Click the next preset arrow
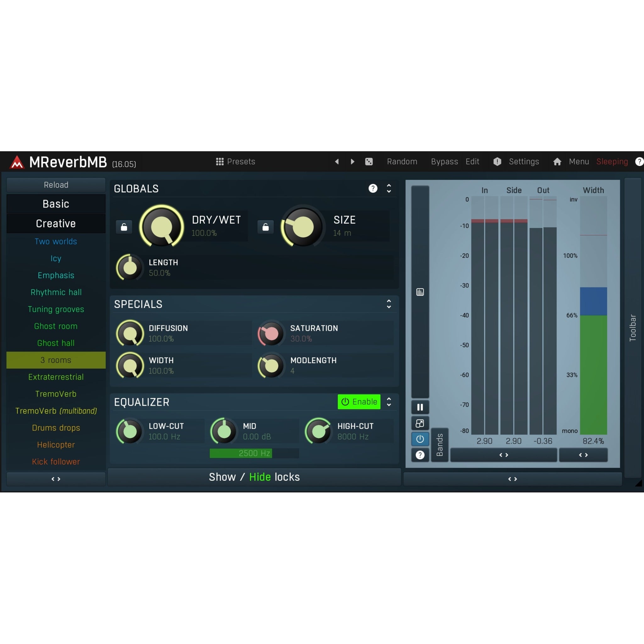Screen dimensions: 644x644 [352, 162]
